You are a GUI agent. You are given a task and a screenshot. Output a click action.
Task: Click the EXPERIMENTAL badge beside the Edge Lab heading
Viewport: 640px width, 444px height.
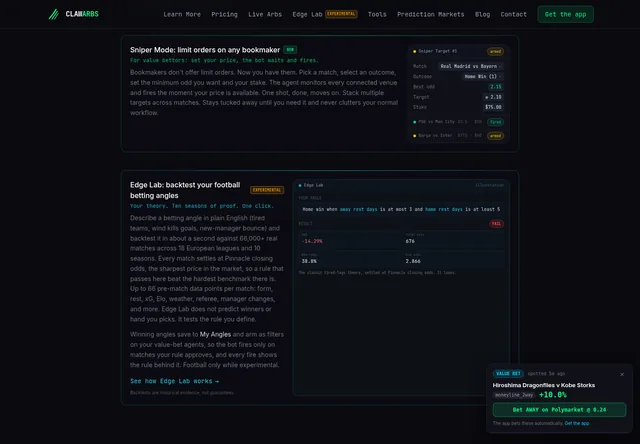point(267,190)
